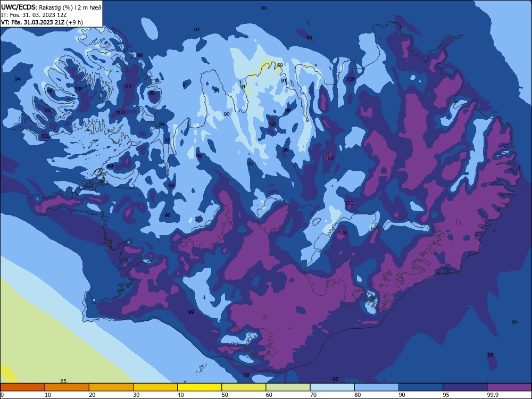Screen dimensions: 532x399
Task: Click the 'VT: Fös. 31.03.2023 21Z (+9 h)' line
Action: pyautogui.click(x=42, y=22)
